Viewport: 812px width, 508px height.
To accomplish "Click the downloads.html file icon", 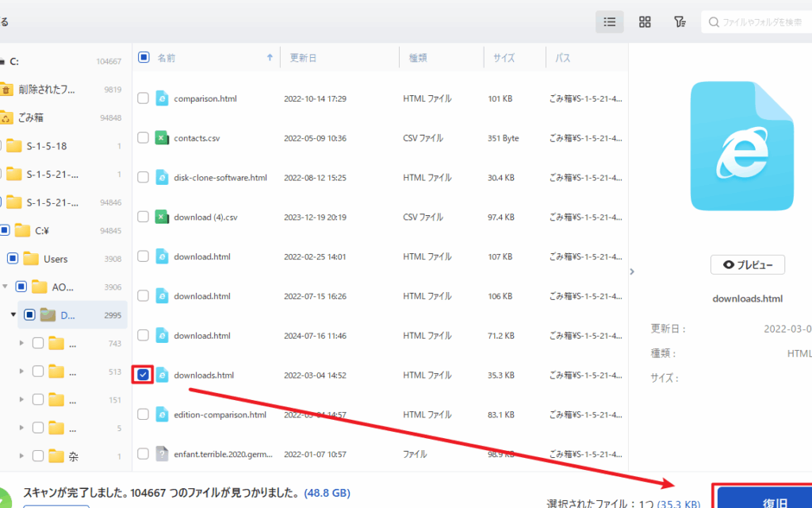I will point(162,375).
